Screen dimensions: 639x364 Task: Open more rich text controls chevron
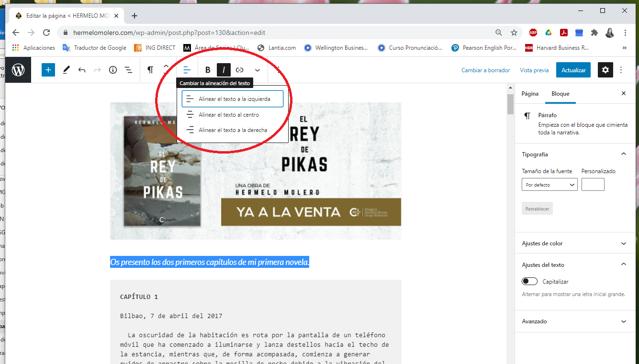click(x=258, y=70)
